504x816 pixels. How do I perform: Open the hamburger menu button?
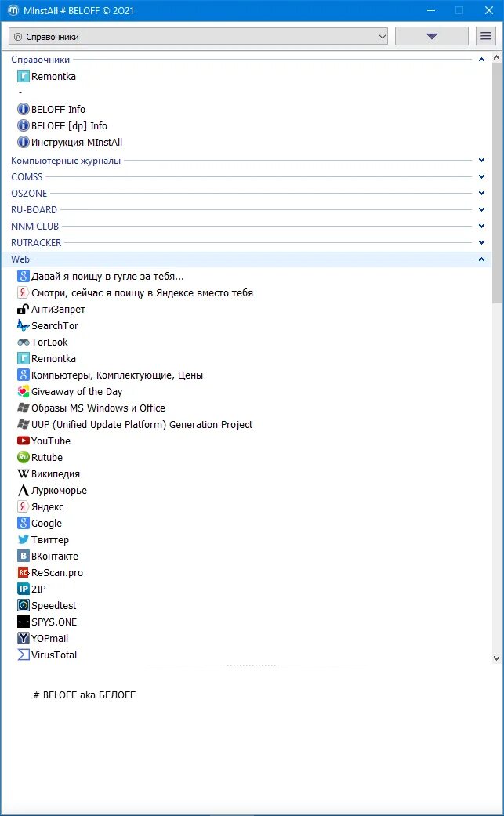click(486, 36)
